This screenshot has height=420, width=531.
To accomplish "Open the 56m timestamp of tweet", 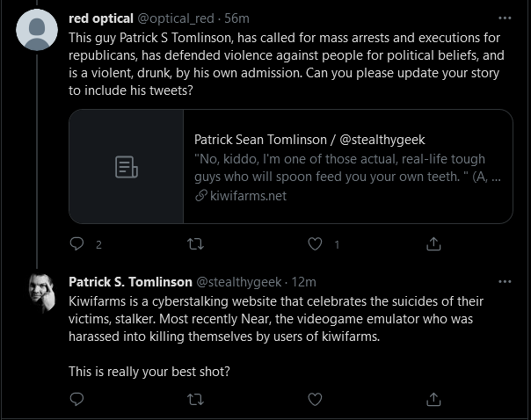I will click(236, 18).
